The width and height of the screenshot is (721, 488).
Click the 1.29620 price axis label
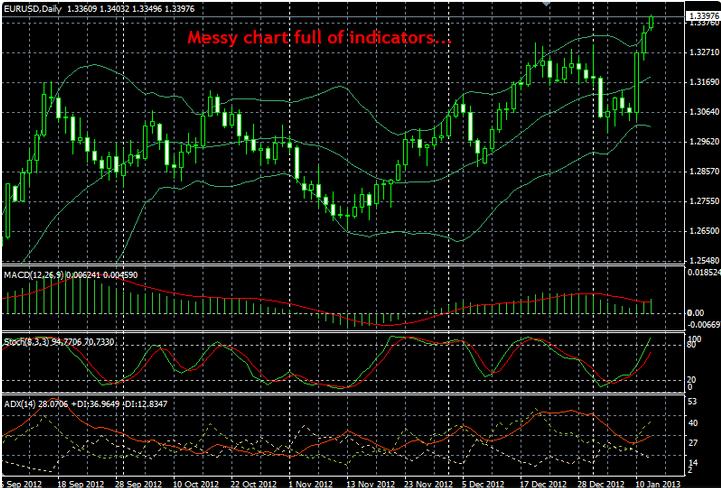pos(704,142)
